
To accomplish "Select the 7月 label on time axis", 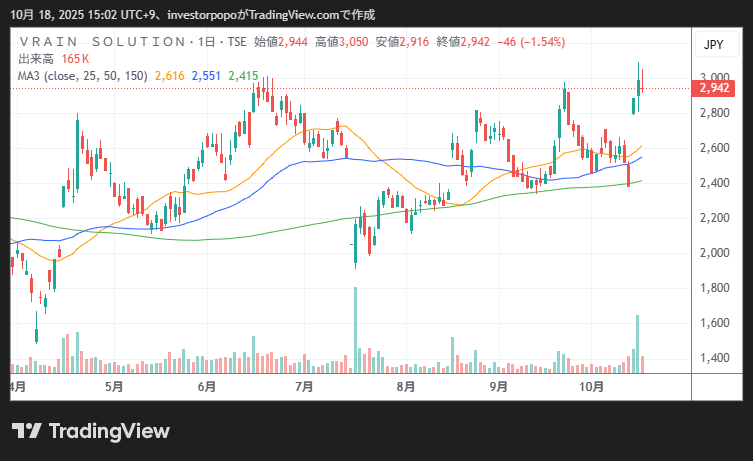I will (x=304, y=386).
